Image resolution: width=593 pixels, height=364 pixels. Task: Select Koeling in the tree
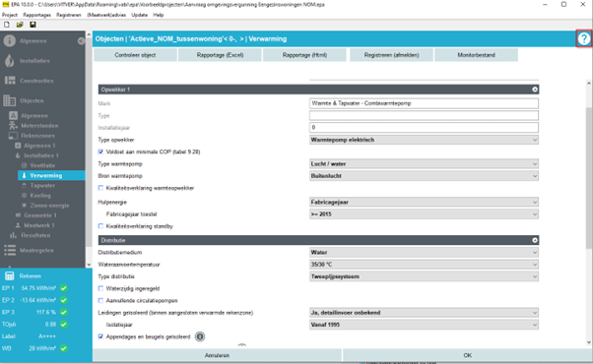click(x=40, y=195)
